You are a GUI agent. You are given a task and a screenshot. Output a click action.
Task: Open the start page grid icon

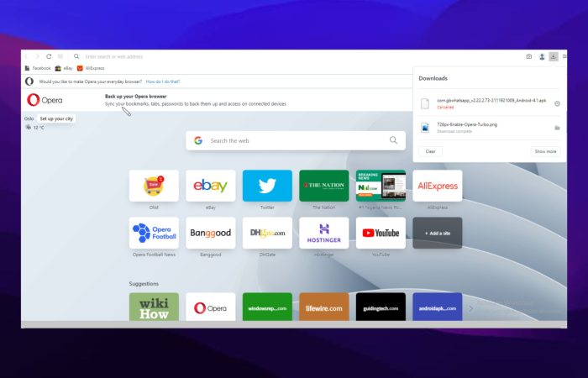(x=60, y=56)
